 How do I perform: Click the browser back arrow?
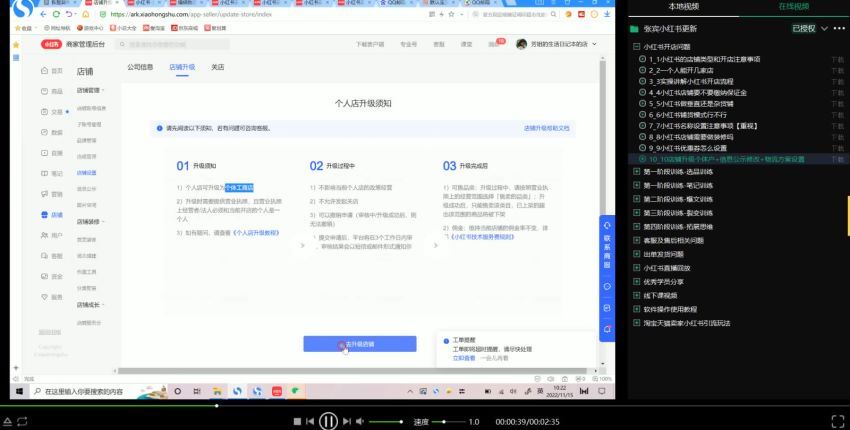pos(43,14)
